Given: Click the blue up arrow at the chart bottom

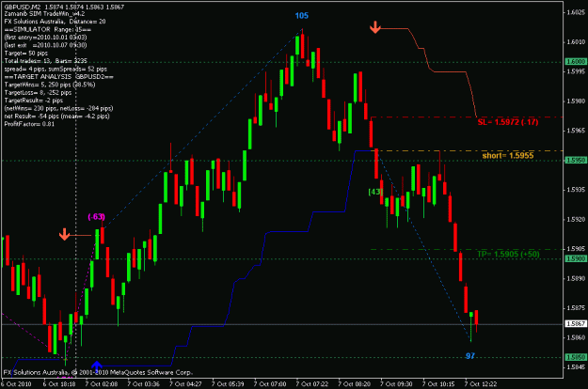Looking at the screenshot, I should (x=97, y=366).
